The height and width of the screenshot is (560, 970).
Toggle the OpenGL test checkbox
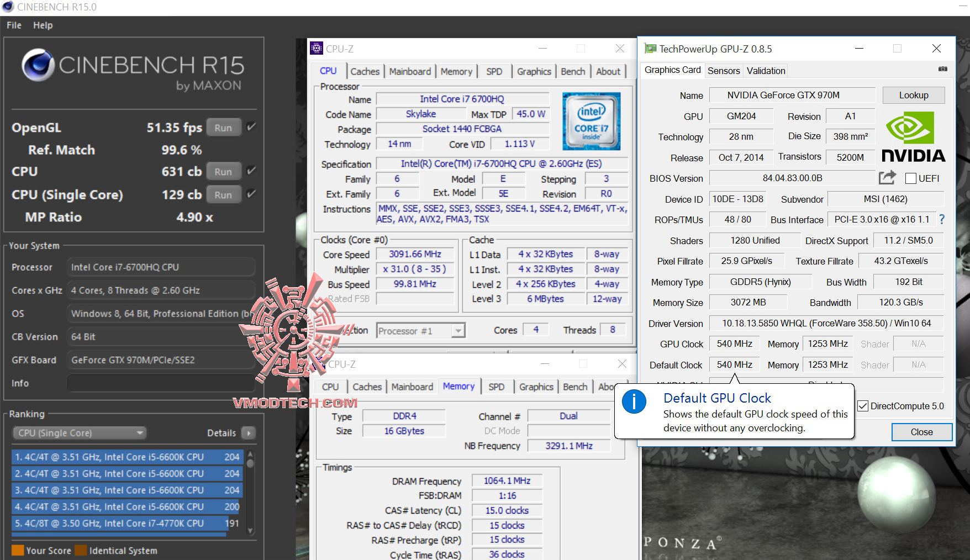[251, 127]
